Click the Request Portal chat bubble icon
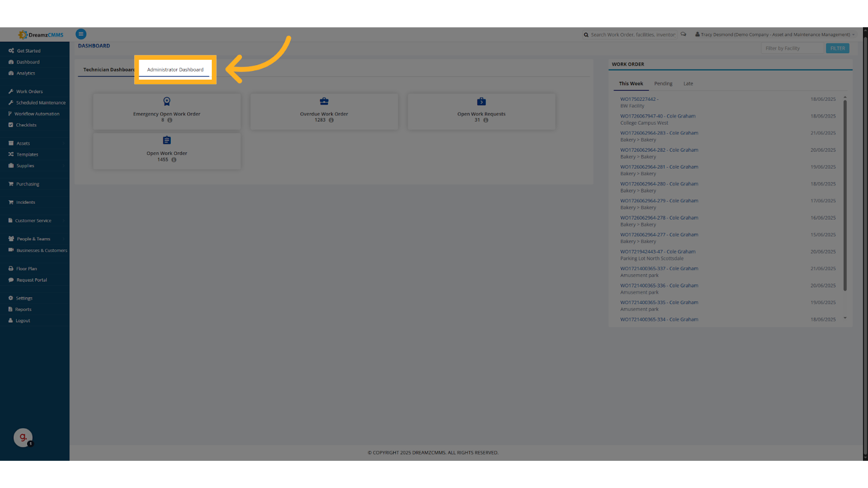Screen dimensions: 868x488 click(x=11, y=280)
